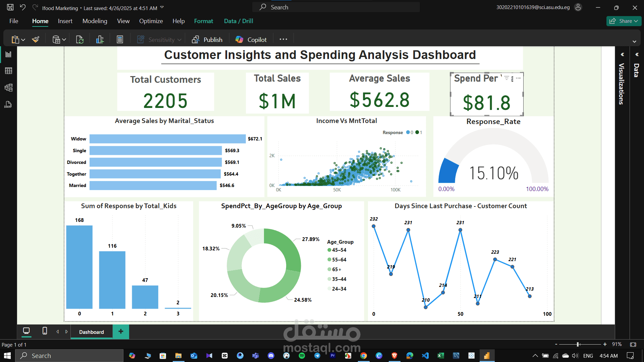Click the Publish button
This screenshot has width=644, height=362.
[x=207, y=40]
